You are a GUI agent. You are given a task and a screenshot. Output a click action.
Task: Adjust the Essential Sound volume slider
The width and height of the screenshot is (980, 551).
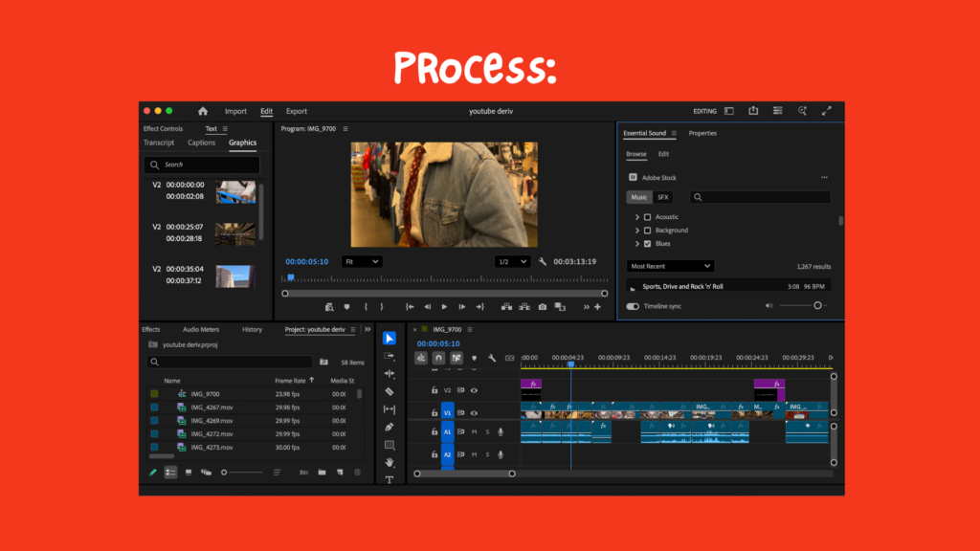point(816,306)
